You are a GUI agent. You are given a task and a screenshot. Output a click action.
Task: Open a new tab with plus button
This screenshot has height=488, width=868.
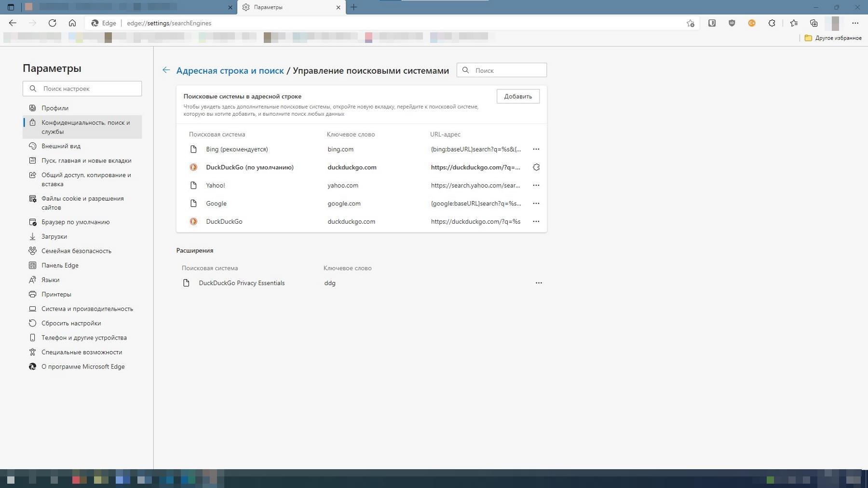[x=353, y=7]
